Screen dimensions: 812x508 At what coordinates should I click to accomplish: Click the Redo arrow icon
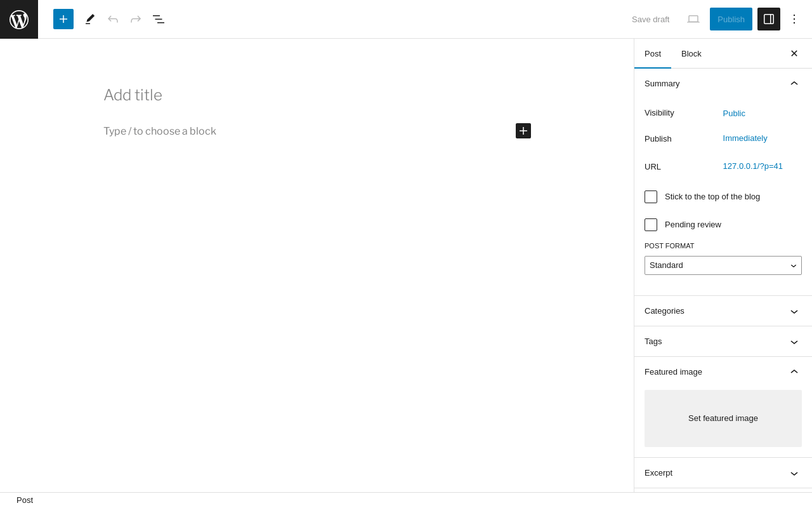pos(136,19)
